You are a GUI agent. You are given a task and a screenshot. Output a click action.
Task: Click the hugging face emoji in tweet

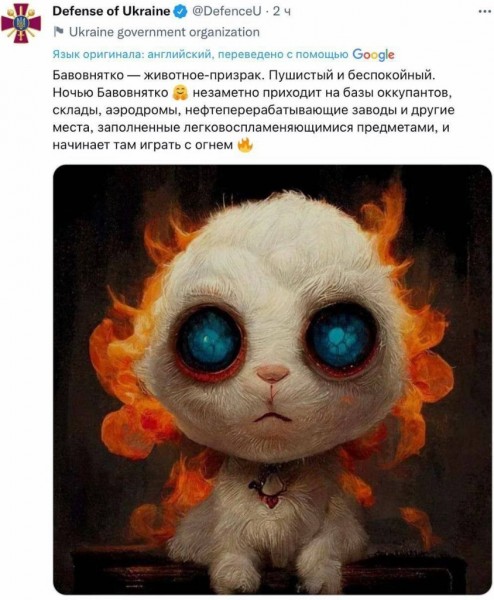tap(181, 93)
